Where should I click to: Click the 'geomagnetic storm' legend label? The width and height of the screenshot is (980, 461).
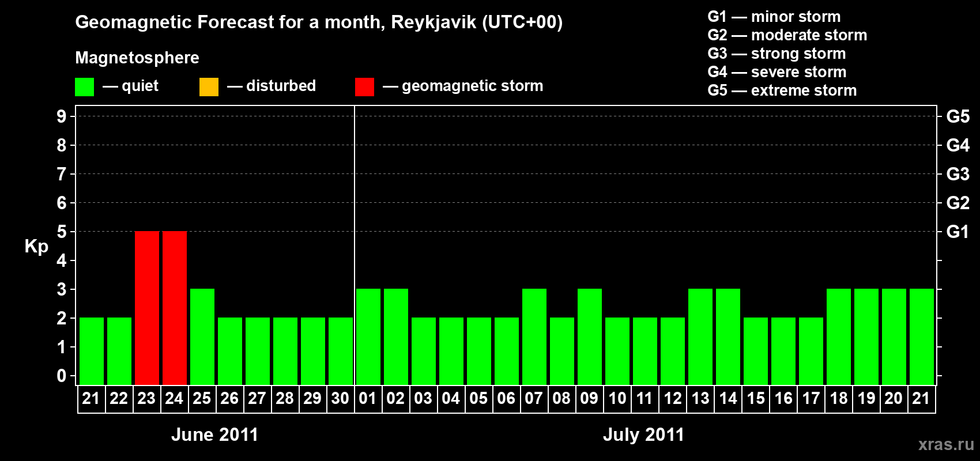click(x=472, y=86)
